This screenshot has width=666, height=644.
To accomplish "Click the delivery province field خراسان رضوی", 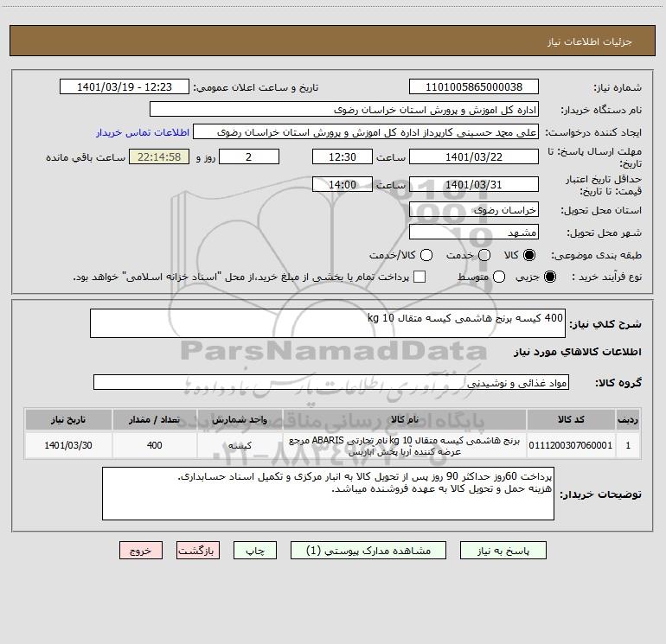I will [474, 209].
